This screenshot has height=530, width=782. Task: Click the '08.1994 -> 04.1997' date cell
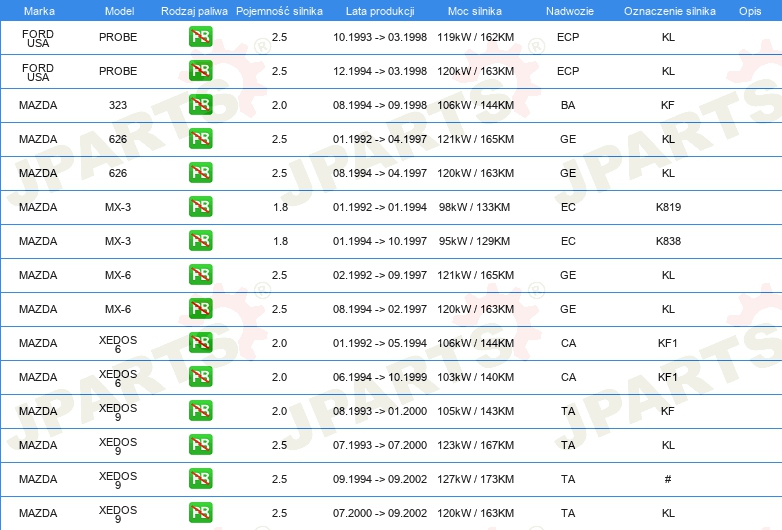pyautogui.click(x=380, y=173)
